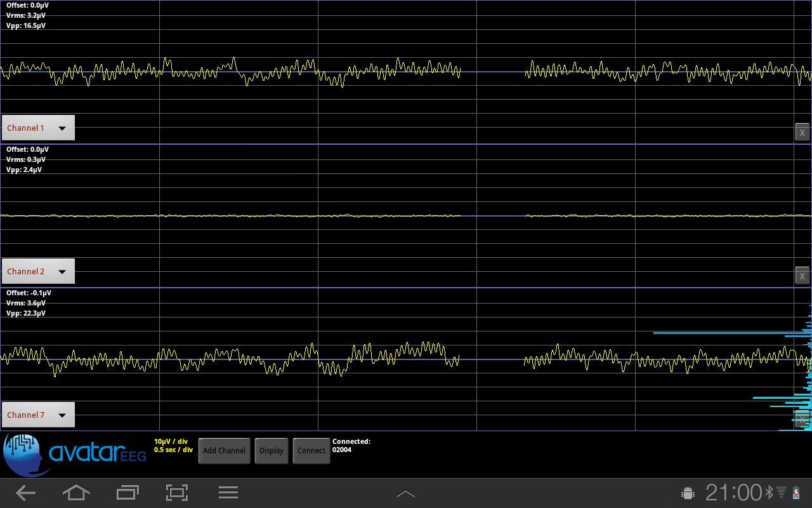
Task: Go to the Home screen
Action: coord(76,492)
